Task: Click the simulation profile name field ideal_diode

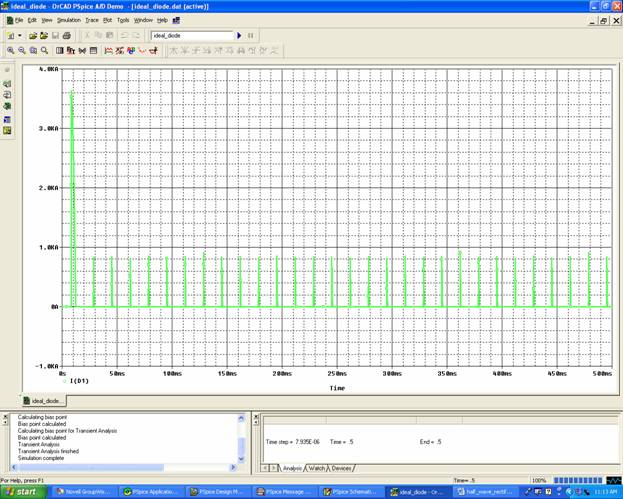Action: pyautogui.click(x=192, y=35)
